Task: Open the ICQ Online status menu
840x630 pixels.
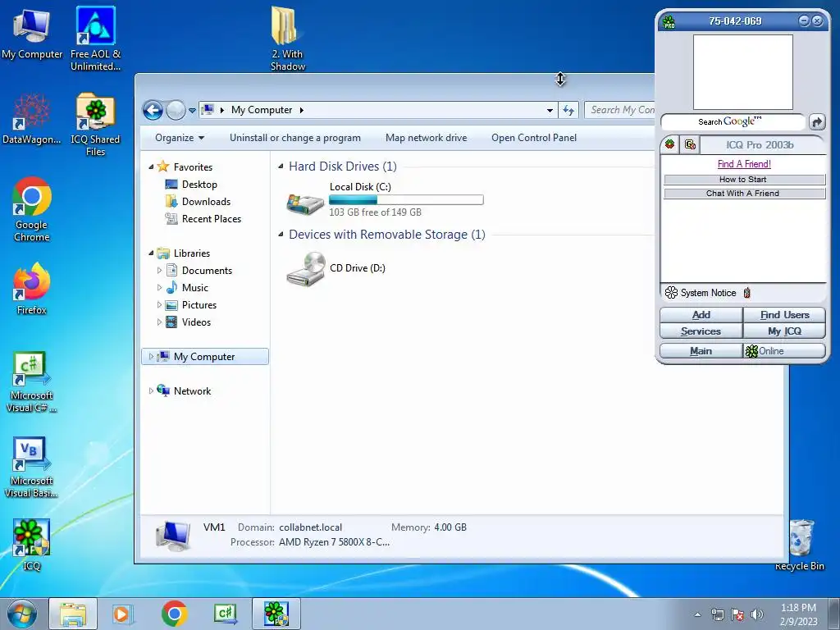Action: point(785,351)
